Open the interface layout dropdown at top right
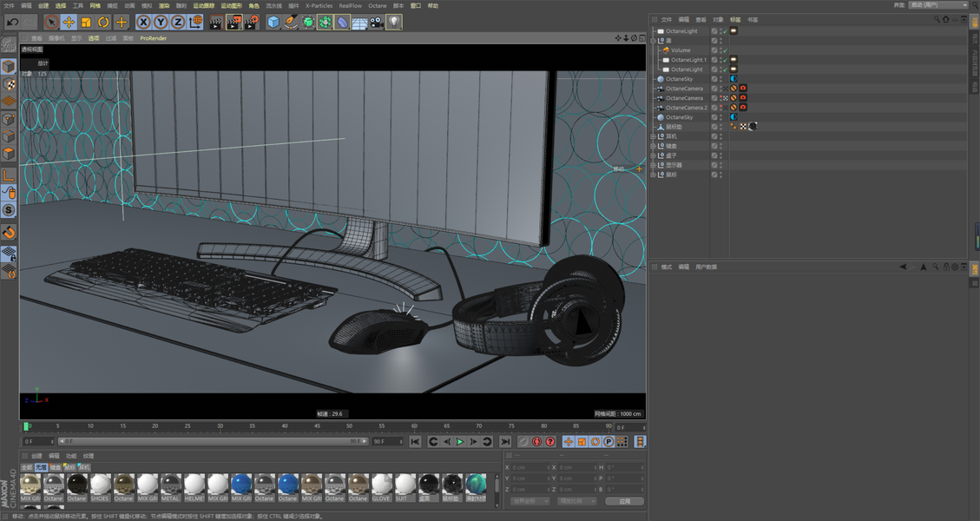 [x=938, y=5]
